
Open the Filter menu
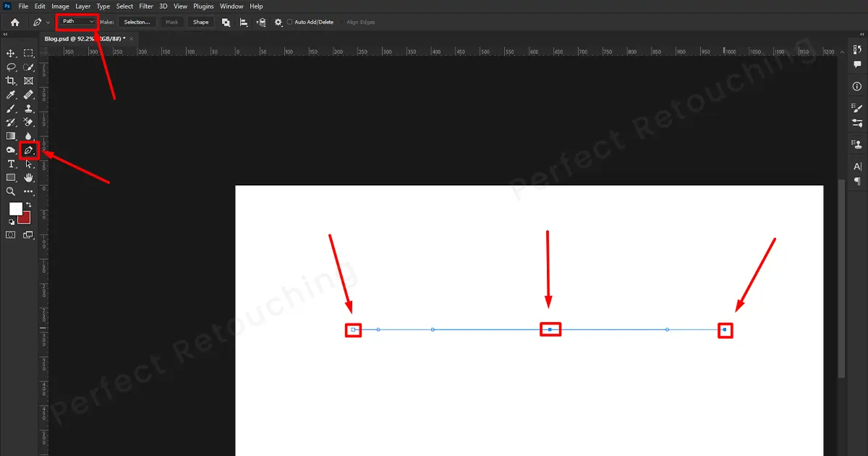(146, 6)
